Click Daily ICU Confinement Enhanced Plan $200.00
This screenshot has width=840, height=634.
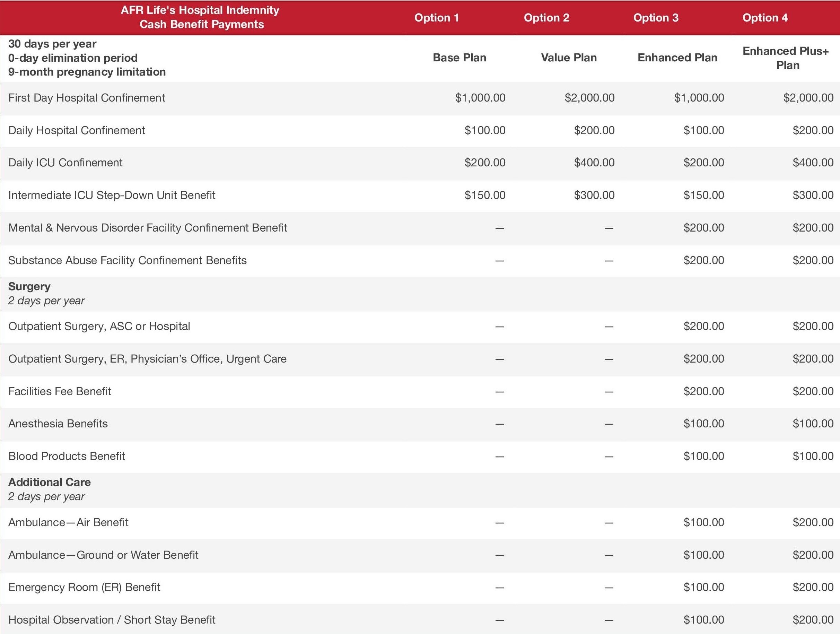(704, 163)
